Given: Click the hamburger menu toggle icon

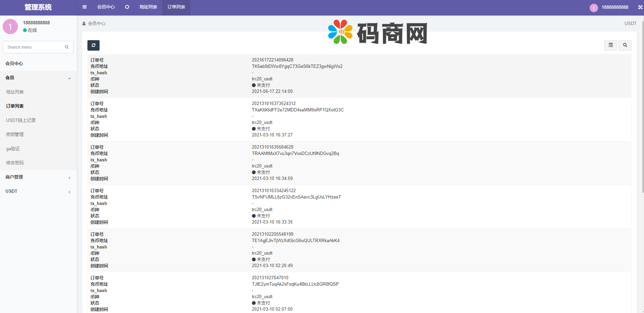Looking at the screenshot, I should coord(84,7).
